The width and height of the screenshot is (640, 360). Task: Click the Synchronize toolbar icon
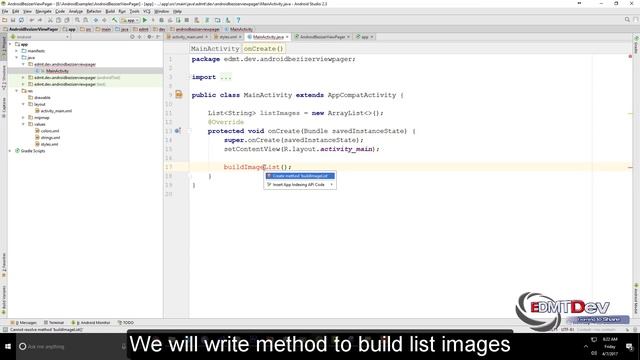21,20
